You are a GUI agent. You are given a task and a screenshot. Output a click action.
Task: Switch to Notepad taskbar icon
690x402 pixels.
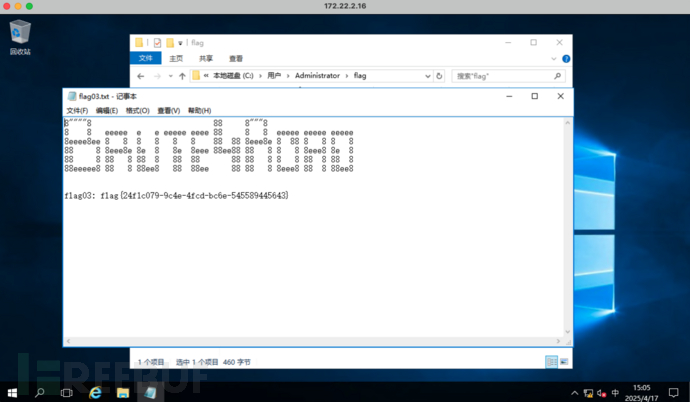pyautogui.click(x=150, y=392)
